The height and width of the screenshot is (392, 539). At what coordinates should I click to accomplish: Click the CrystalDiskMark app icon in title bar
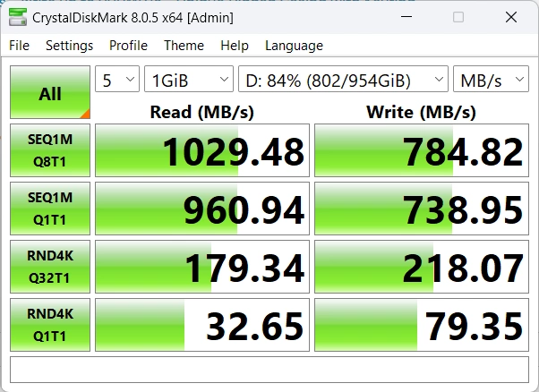[16, 17]
